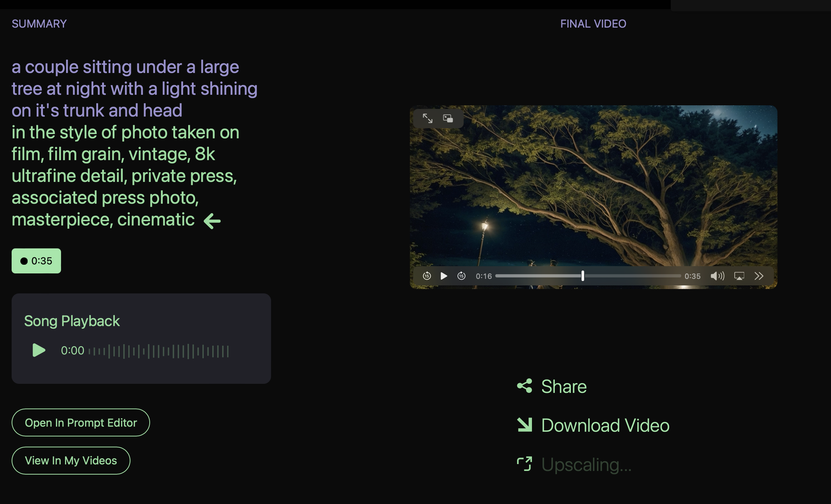
Task: Click the video fullscreen expand icon
Action: pos(427,118)
